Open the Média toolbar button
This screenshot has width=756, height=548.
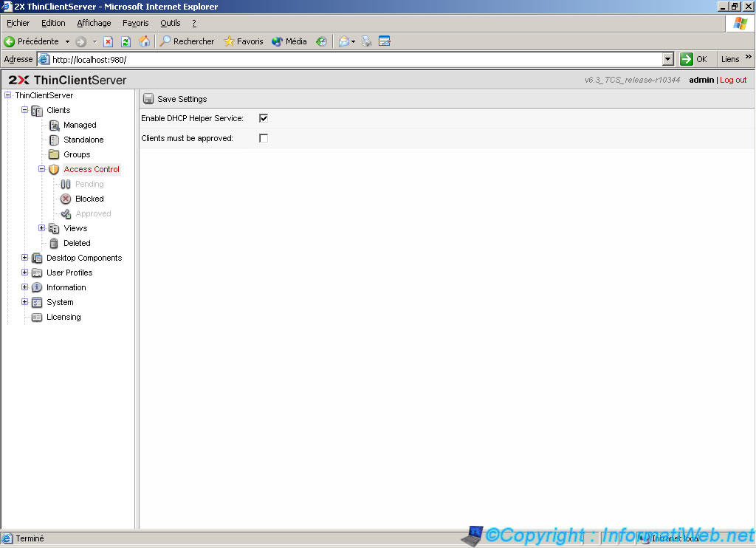(x=289, y=41)
